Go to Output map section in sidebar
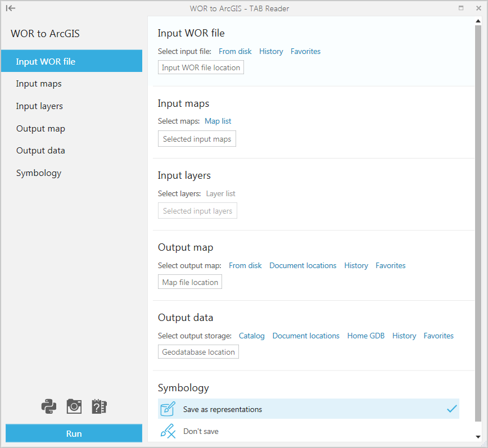Viewport: 488px width, 448px height. pos(71,129)
